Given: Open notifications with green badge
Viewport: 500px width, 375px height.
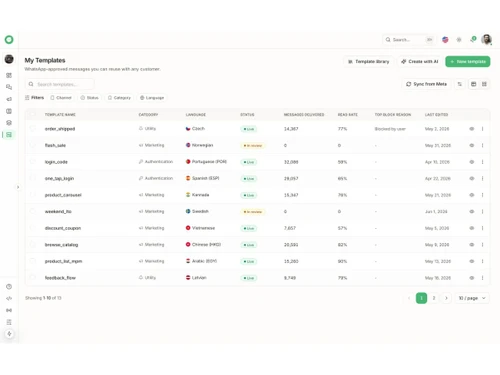Looking at the screenshot, I should [473, 40].
